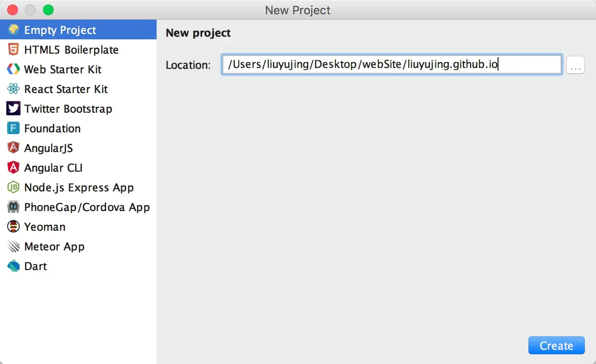Choose Twitter Bootstrap label
The image size is (596, 364).
pos(68,109)
